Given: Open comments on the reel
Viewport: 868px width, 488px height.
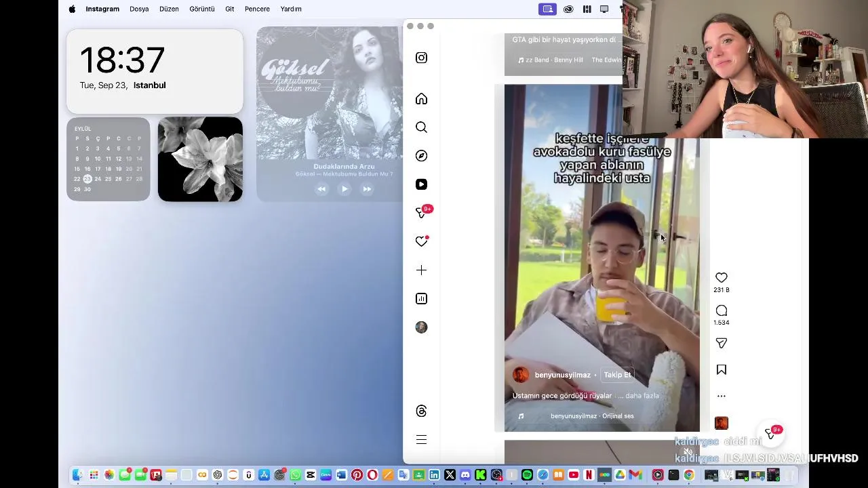Looking at the screenshot, I should point(722,310).
